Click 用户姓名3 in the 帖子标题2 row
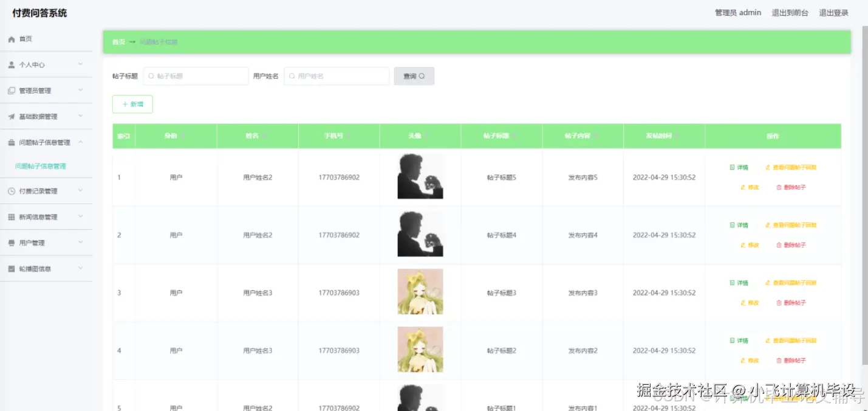The image size is (868, 411). 258,351
